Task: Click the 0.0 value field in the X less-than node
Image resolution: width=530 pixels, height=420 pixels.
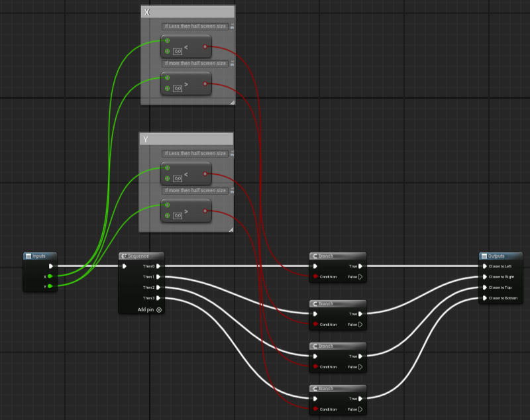Action: point(178,51)
